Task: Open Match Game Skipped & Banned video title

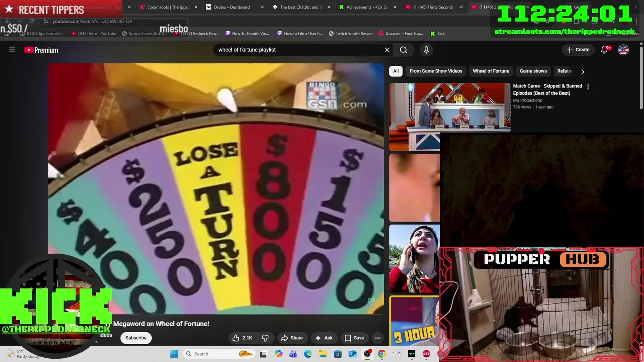Action: coord(547,89)
